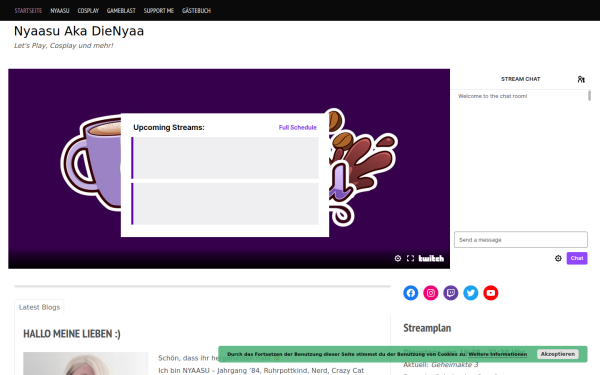Viewport: 600px width, 375px height.
Task: Click the Streamplan heading
Action: tap(427, 328)
